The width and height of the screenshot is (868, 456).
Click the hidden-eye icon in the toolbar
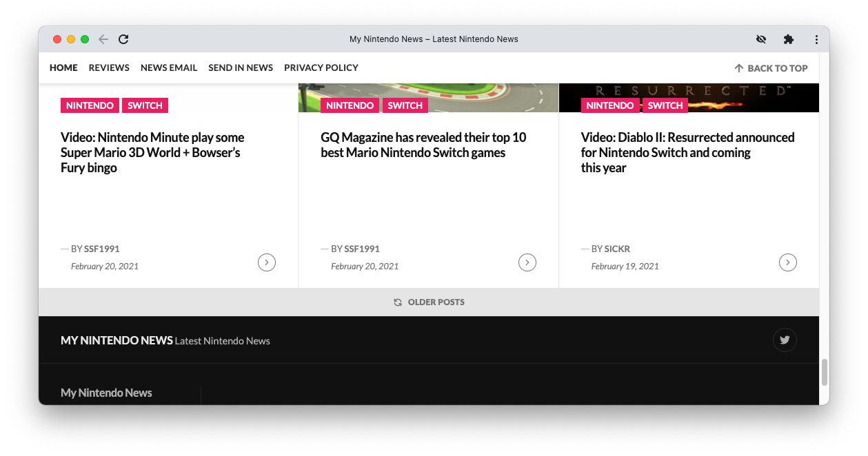click(x=761, y=39)
